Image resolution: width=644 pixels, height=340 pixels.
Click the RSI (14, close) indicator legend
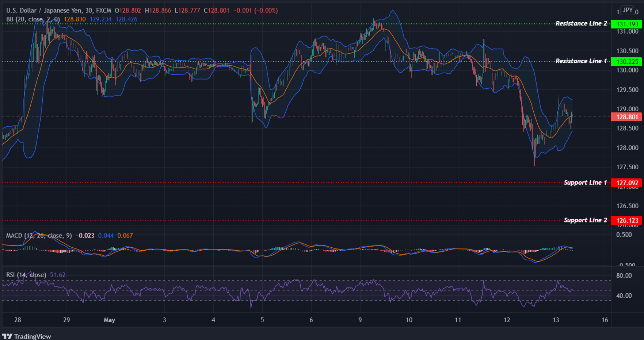click(26, 274)
